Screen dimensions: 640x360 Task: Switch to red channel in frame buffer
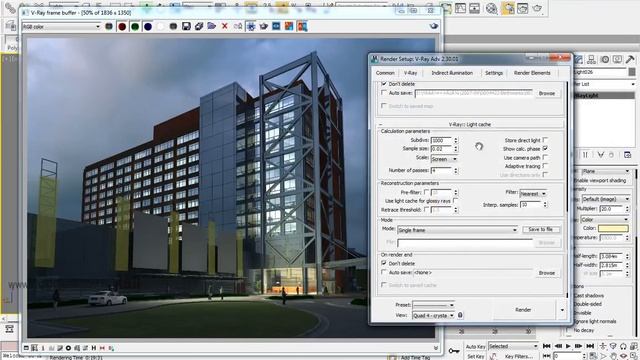coord(122,27)
